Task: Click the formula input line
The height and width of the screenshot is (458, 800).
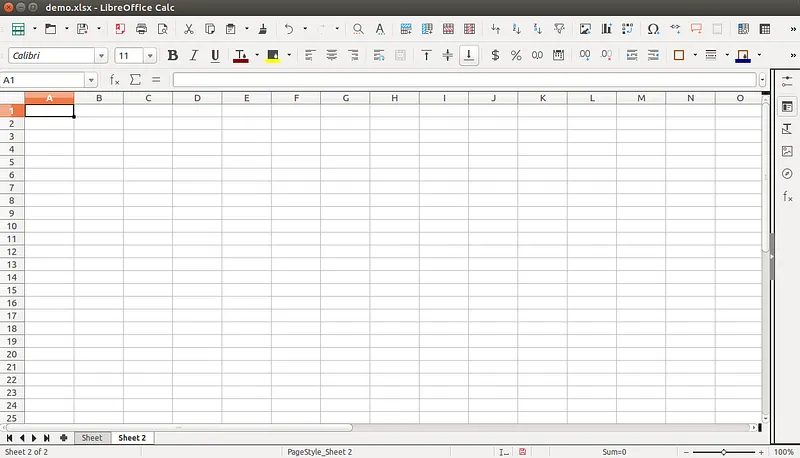Action: point(464,80)
